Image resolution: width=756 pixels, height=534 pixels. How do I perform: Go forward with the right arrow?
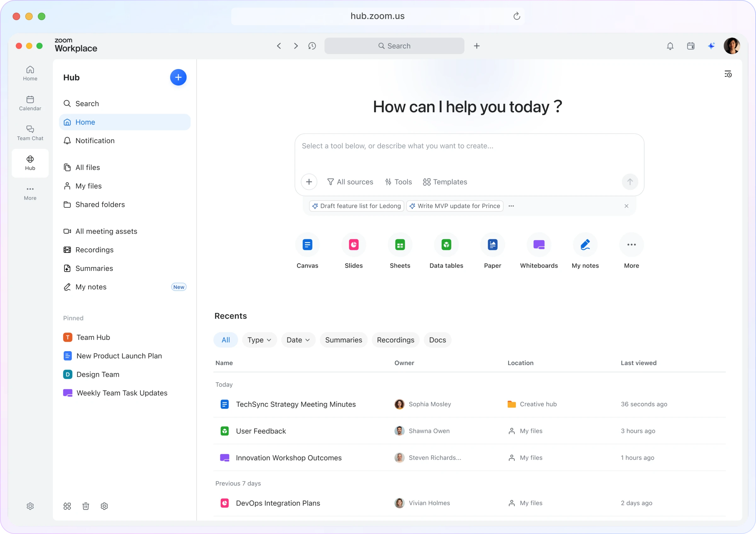point(295,46)
